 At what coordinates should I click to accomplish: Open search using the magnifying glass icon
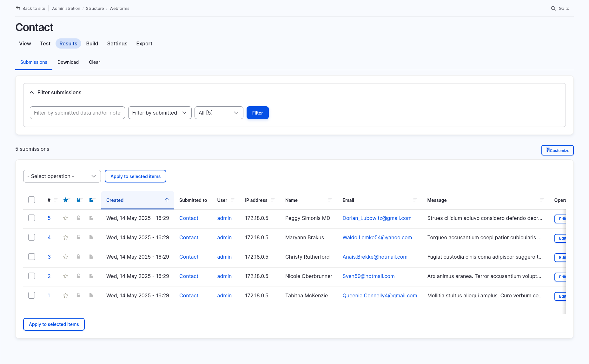tap(553, 8)
